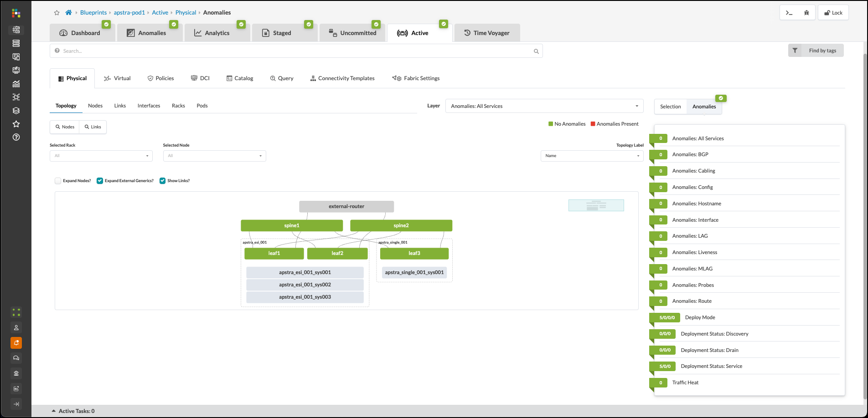Switch to the Time Voyager tab
This screenshot has width=868, height=418.
(487, 32)
